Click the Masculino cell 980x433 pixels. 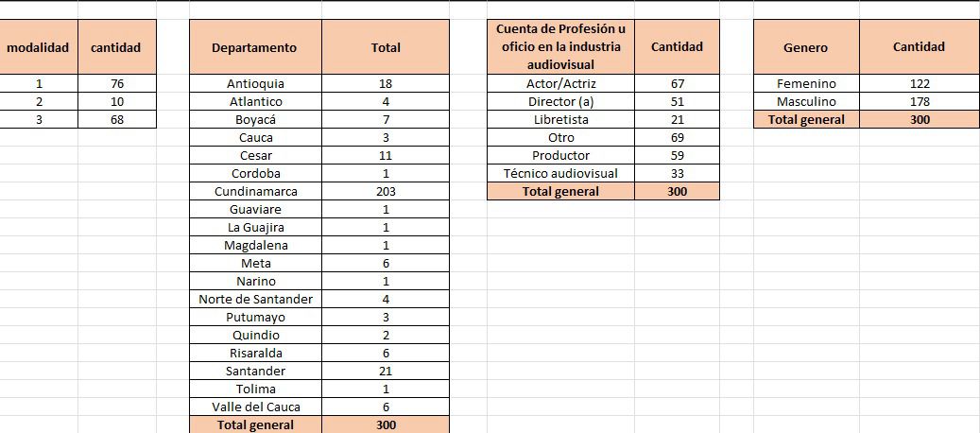pyautogui.click(x=805, y=101)
